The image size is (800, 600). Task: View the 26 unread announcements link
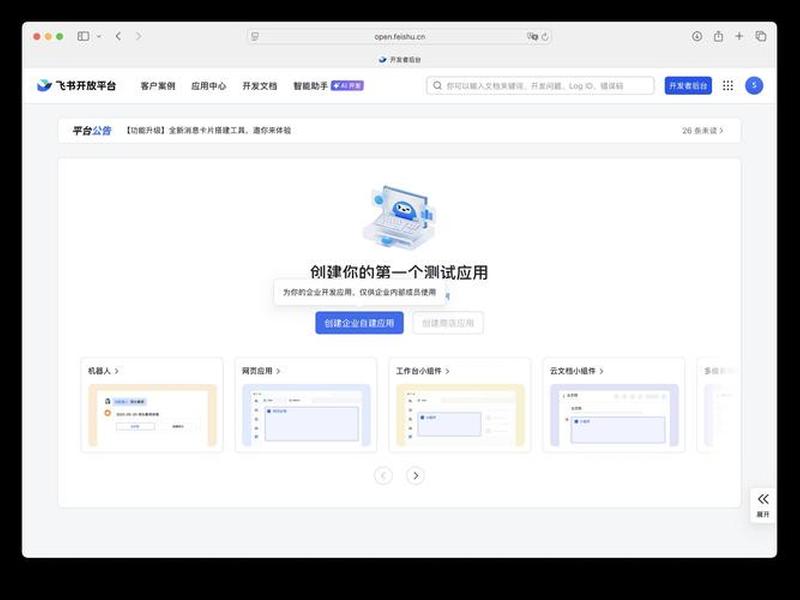point(703,131)
